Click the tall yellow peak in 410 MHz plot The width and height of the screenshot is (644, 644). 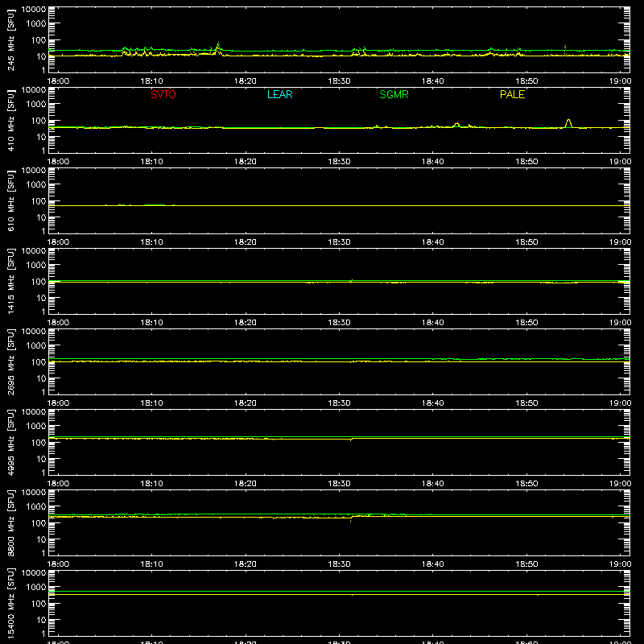568,123
